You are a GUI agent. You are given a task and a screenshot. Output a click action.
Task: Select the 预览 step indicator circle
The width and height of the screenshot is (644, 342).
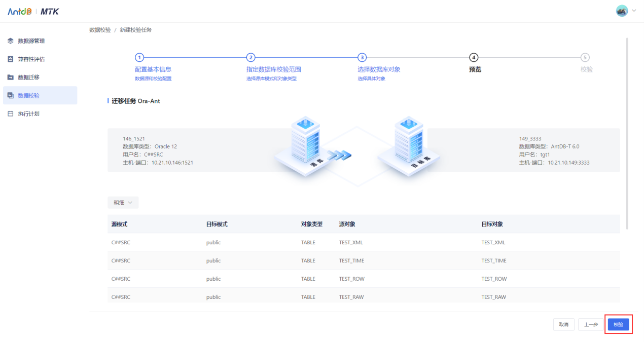tap(475, 58)
